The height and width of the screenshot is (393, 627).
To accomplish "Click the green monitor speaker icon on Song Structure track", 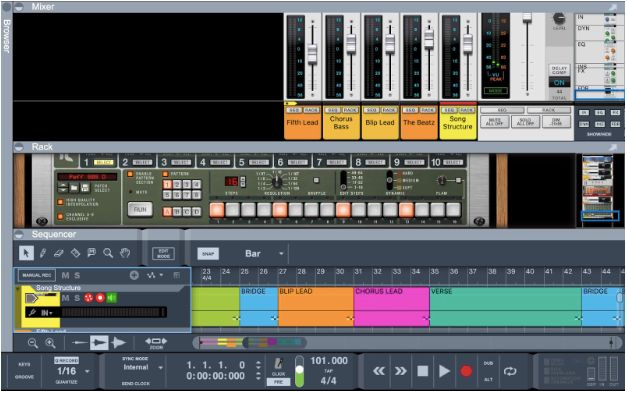I will click(112, 298).
